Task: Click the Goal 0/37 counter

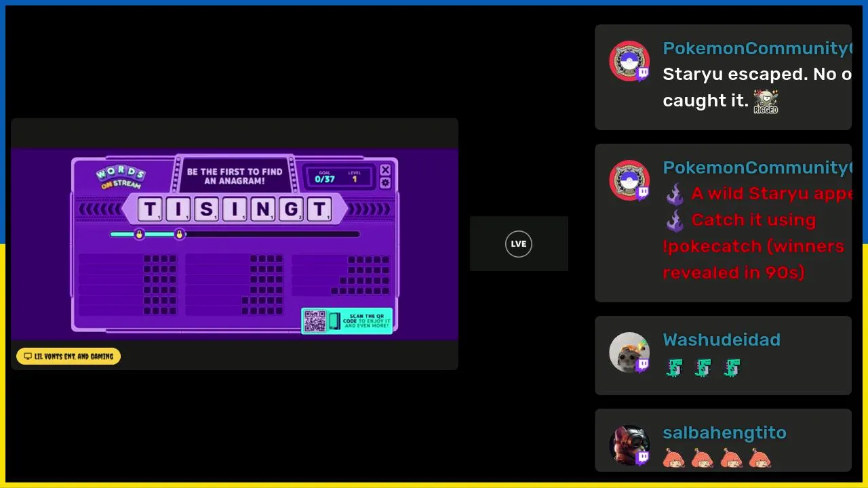Action: pos(325,177)
